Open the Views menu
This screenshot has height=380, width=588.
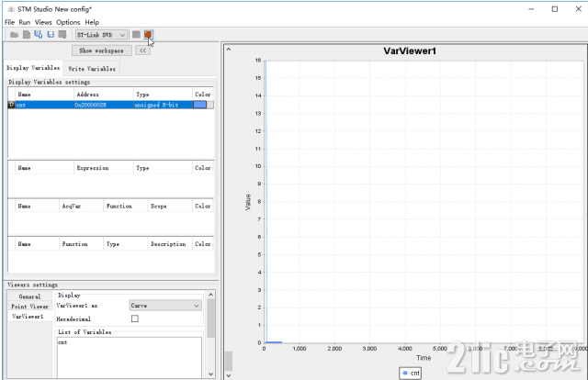pos(43,22)
